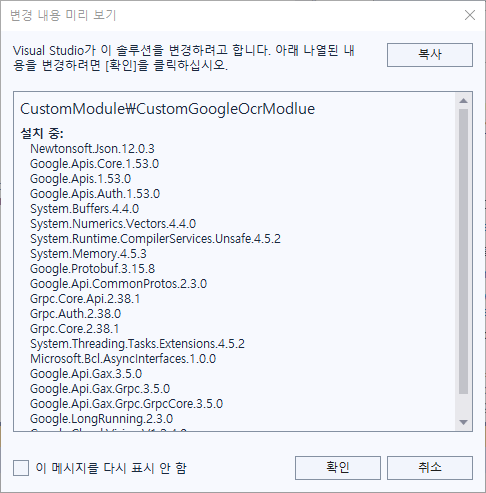Click the Visual Studio solution change message text
Image resolution: width=486 pixels, height=493 pixels.
click(184, 58)
